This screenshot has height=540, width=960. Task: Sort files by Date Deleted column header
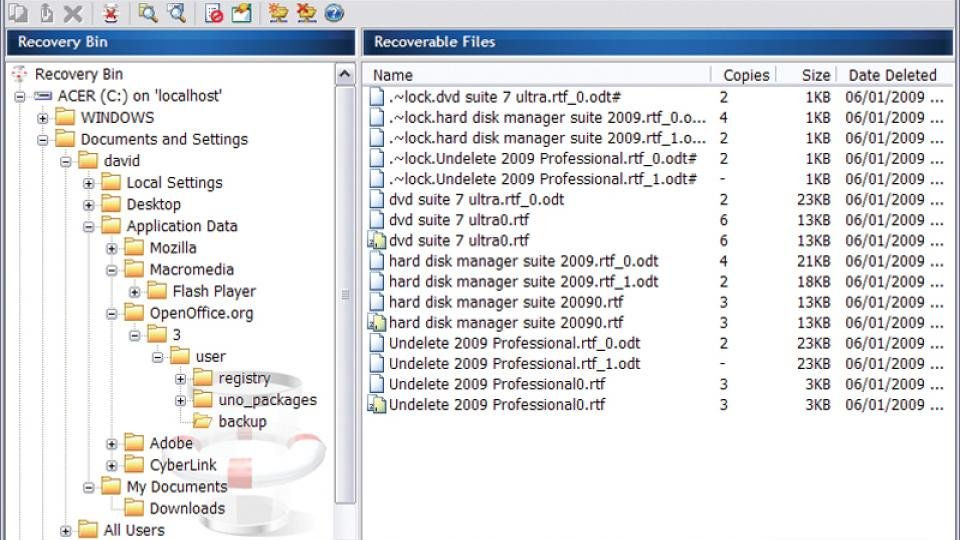tap(894, 75)
